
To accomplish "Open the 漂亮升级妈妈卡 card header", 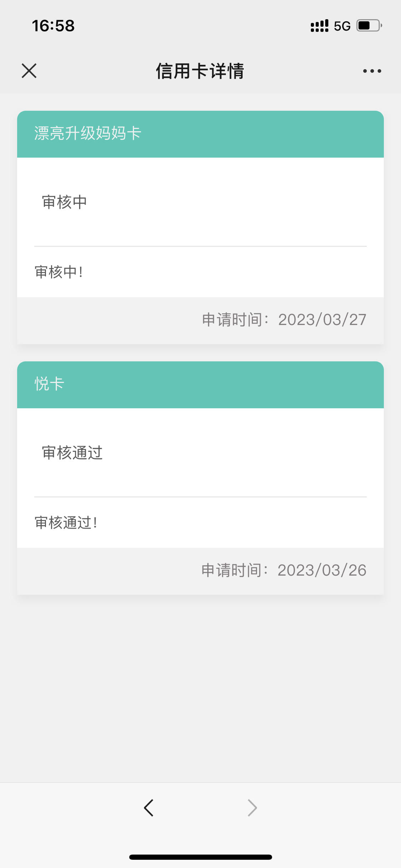I will [x=200, y=134].
